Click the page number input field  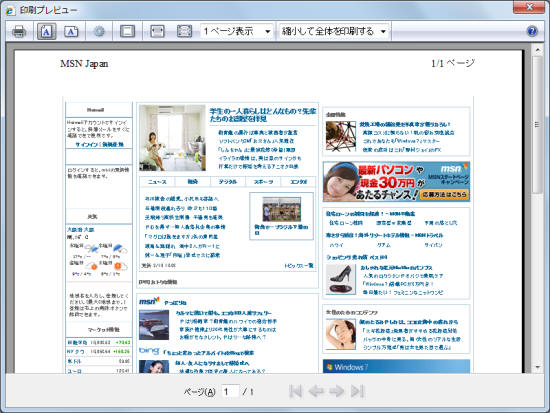coord(230,391)
